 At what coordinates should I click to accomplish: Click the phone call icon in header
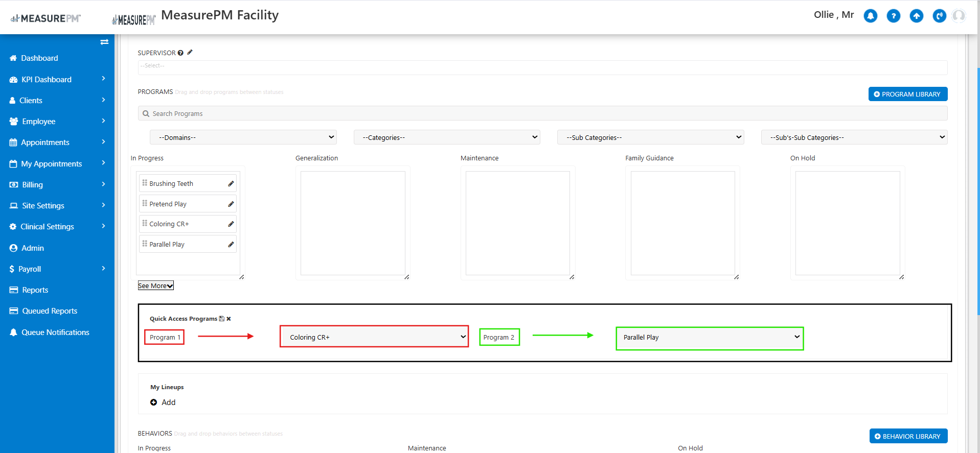[x=939, y=16]
